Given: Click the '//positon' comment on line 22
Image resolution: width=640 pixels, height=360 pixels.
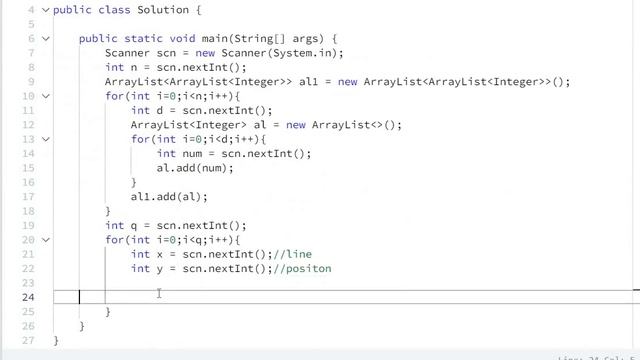Looking at the screenshot, I should (302, 269).
